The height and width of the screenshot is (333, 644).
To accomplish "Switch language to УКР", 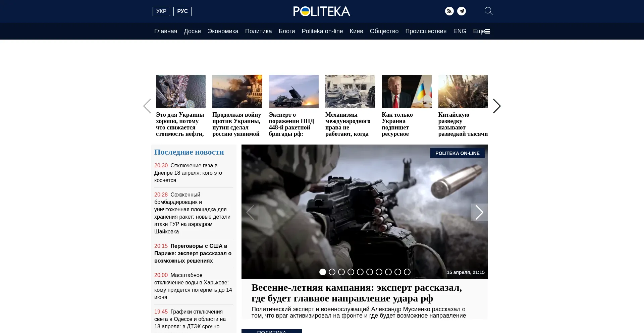I will click(x=161, y=11).
